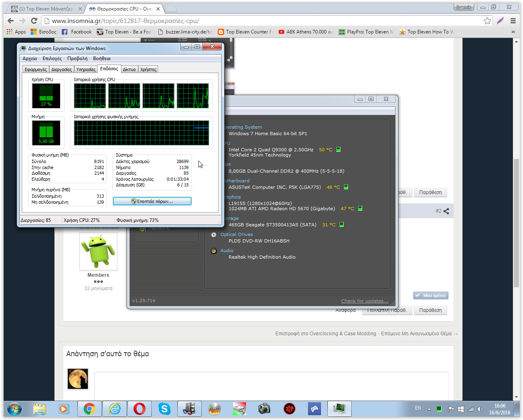Launch media player taskbar icon
The image size is (523, 420).
pyautogui.click(x=64, y=409)
